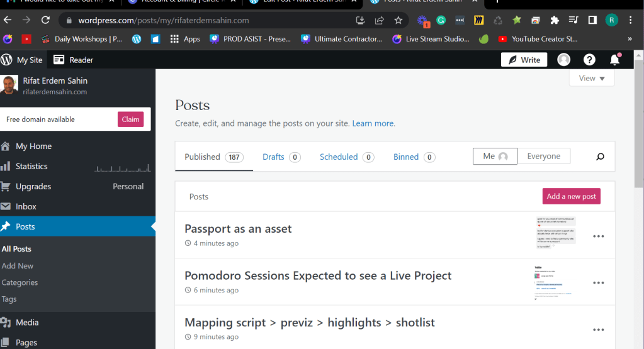Click the install app icon in the address bar

tap(360, 21)
